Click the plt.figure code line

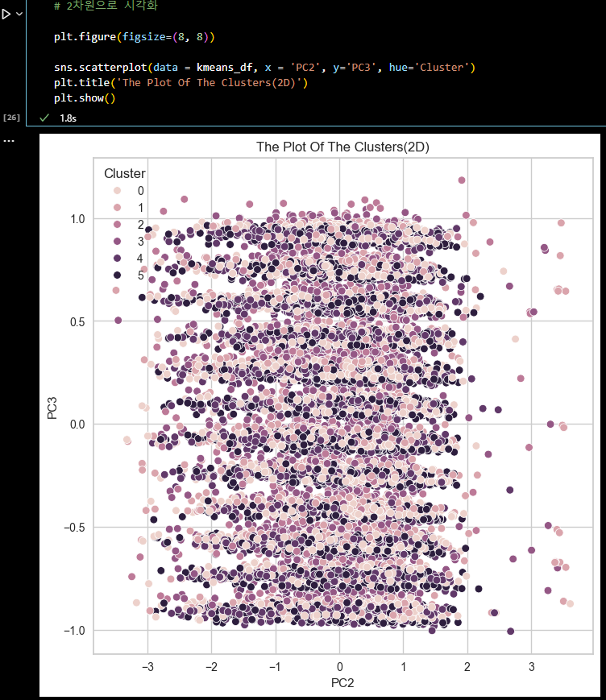(x=134, y=36)
